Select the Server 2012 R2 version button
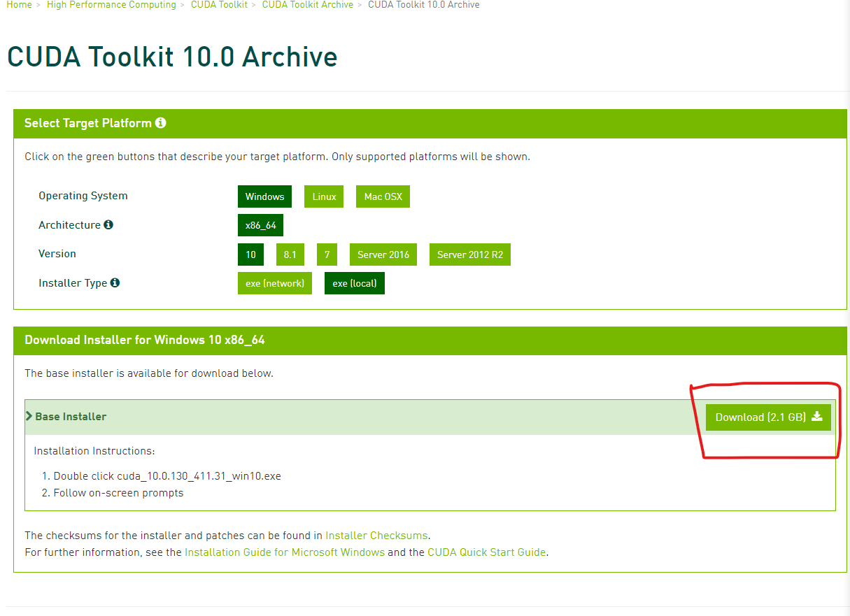The image size is (850, 616). tap(470, 255)
